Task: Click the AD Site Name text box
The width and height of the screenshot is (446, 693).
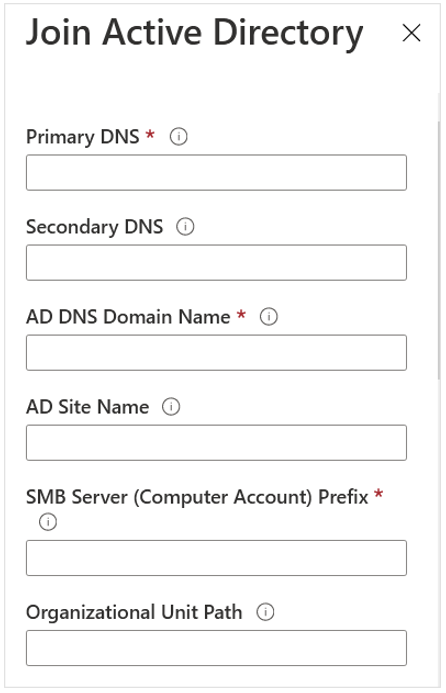Action: pyautogui.click(x=217, y=443)
